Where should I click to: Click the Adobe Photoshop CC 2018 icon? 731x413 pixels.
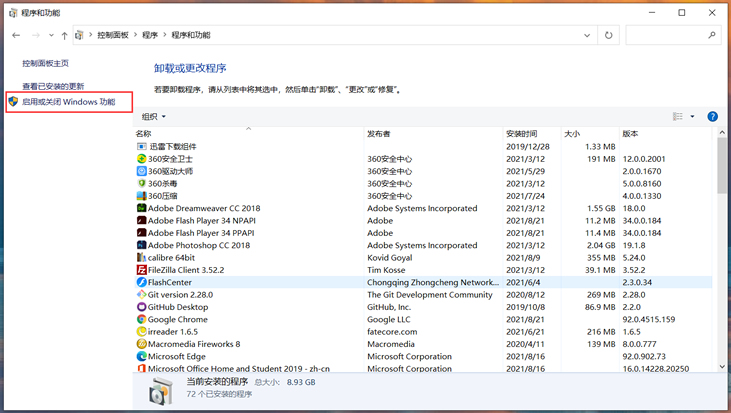tap(142, 245)
